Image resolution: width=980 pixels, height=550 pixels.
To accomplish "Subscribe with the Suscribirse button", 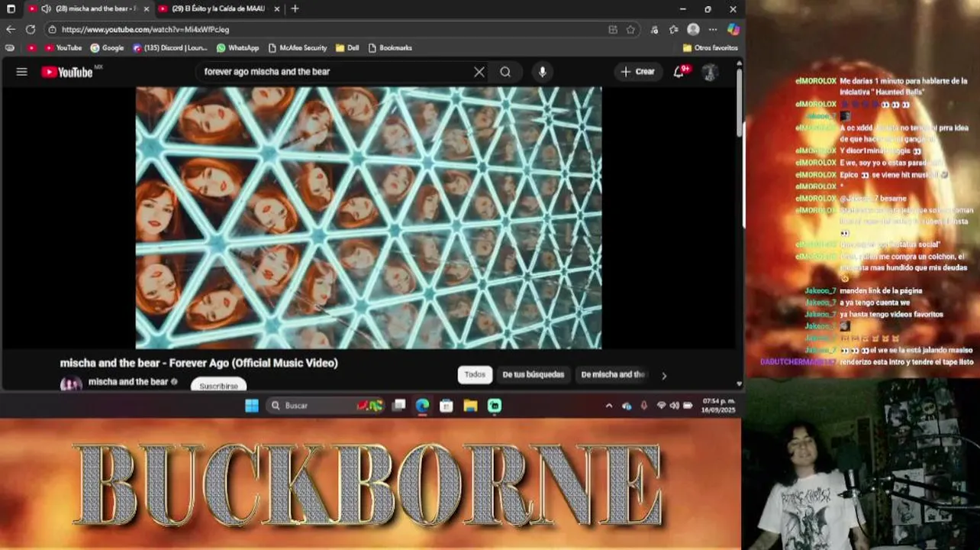I will (218, 386).
